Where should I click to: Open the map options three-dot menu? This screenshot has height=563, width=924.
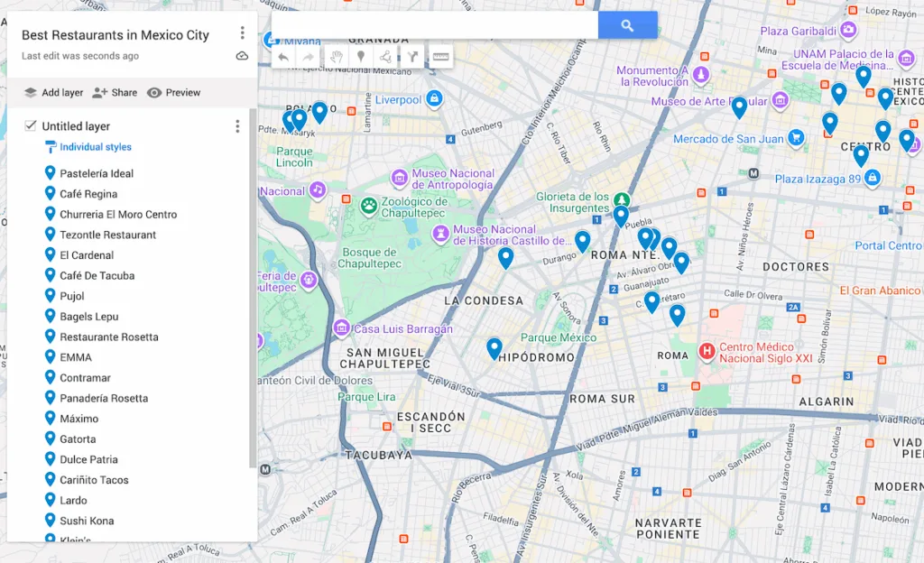click(242, 33)
